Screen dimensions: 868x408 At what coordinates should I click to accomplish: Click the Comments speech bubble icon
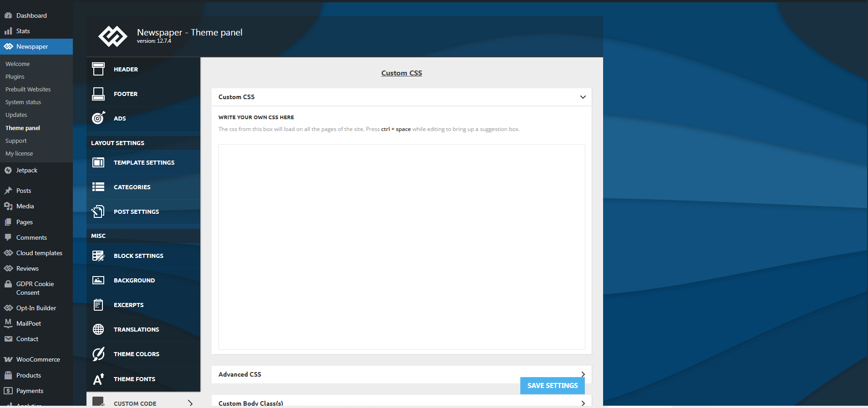click(8, 237)
